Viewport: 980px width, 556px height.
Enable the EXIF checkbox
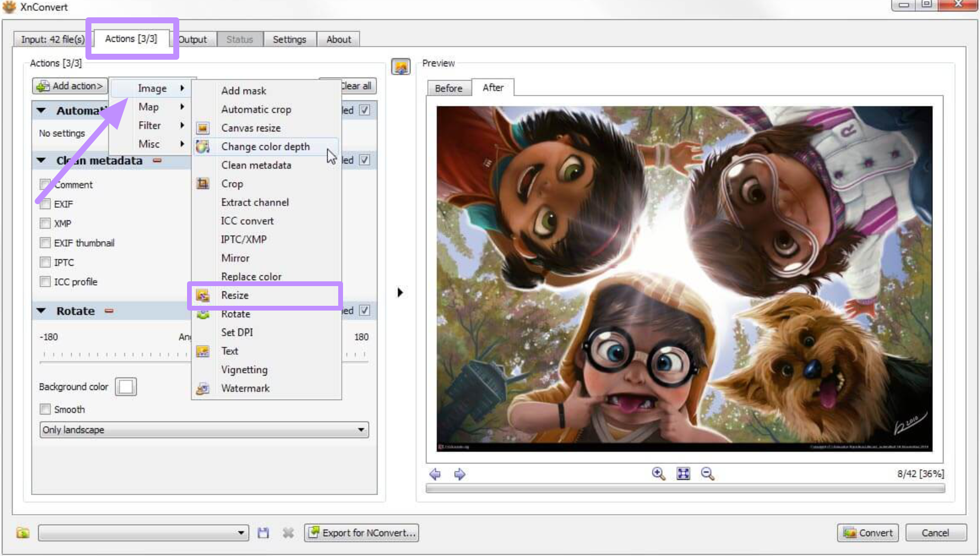coord(45,204)
